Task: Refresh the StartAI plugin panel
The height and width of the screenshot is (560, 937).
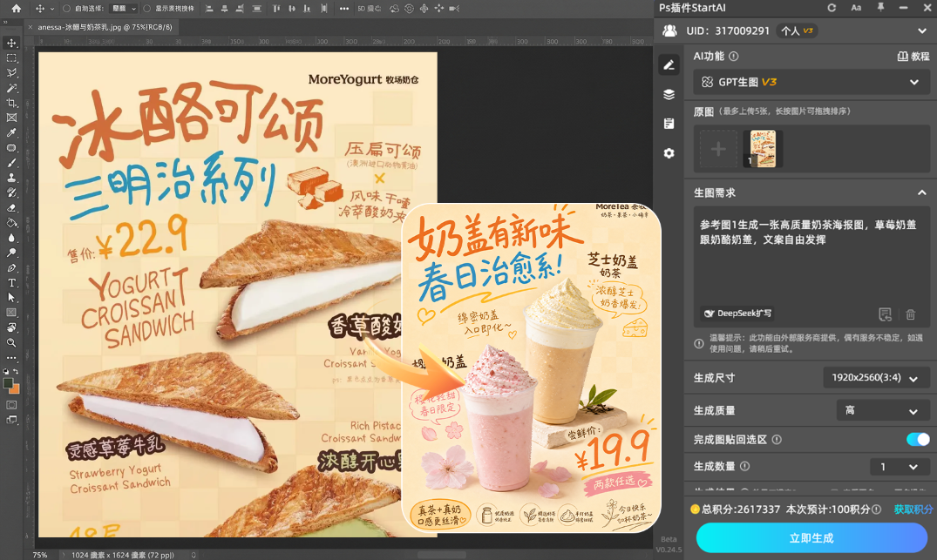Action: pos(832,8)
